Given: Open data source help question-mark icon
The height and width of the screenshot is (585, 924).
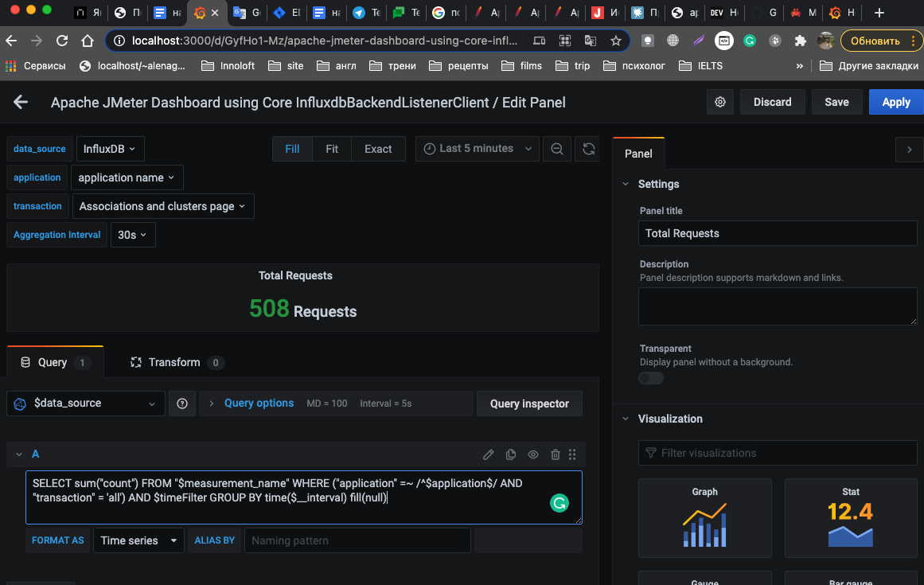Looking at the screenshot, I should coord(182,404).
